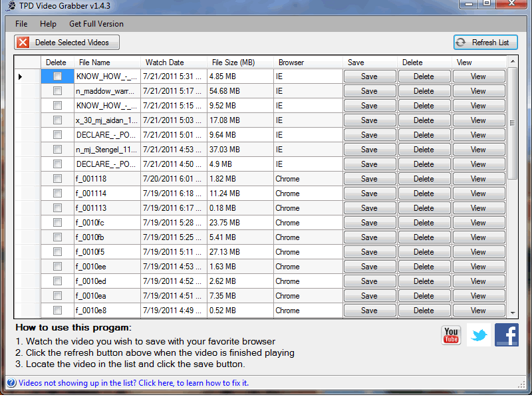
Task: Save the f_001118 video
Action: 370,178
